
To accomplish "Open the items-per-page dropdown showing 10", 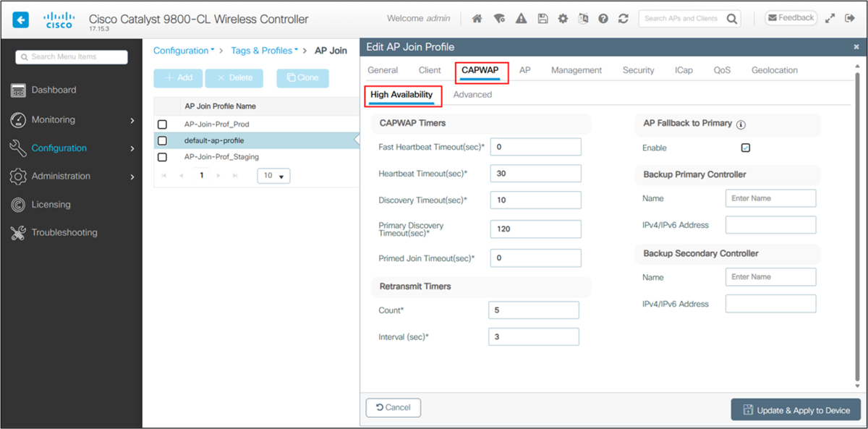I will pyautogui.click(x=273, y=176).
